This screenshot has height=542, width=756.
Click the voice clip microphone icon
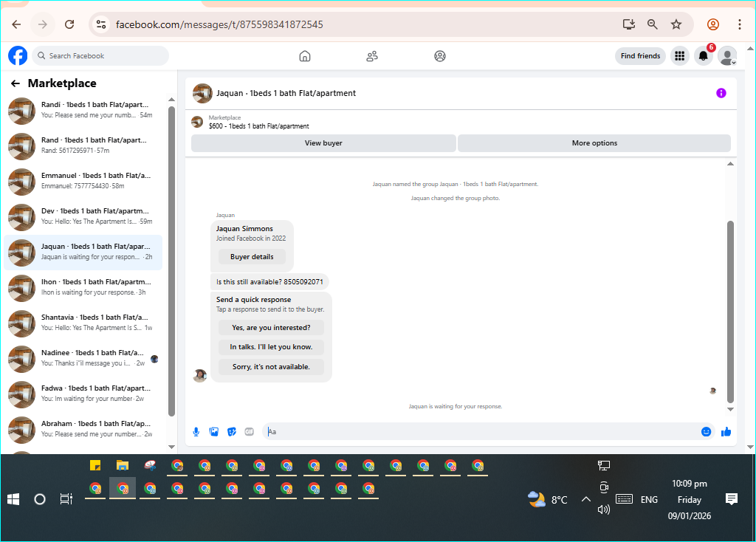pos(196,431)
